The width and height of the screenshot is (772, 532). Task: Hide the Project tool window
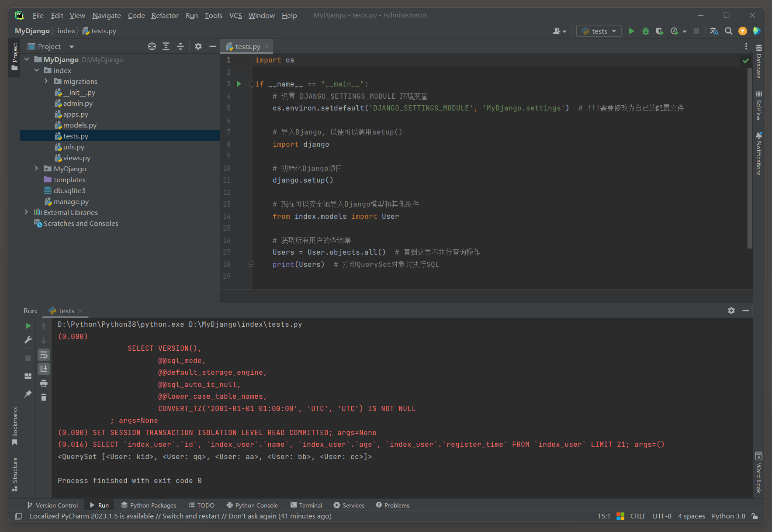pos(213,46)
